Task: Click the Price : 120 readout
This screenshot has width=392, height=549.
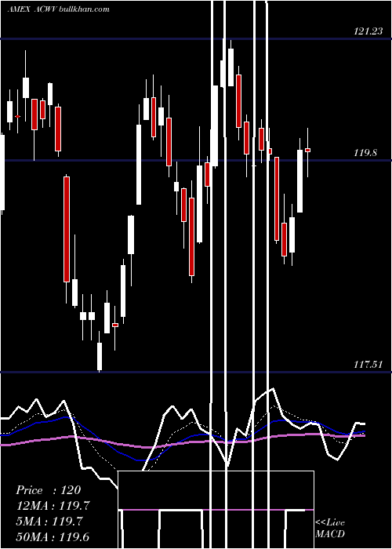Action: coord(49,490)
